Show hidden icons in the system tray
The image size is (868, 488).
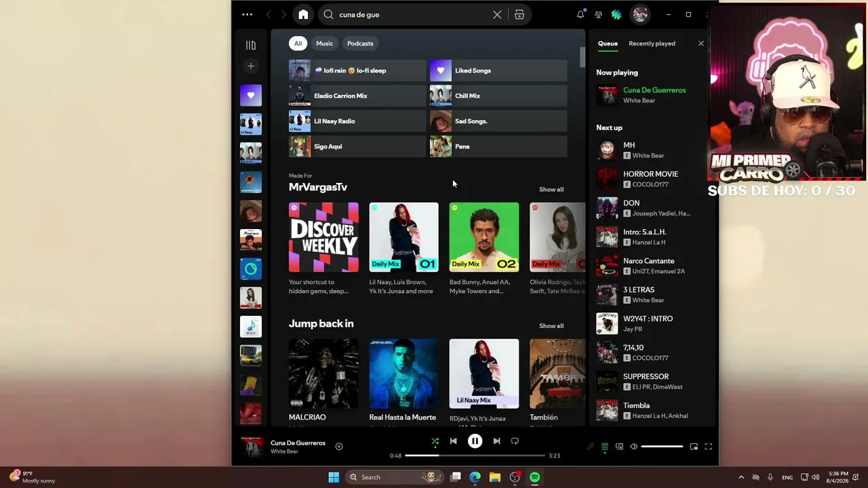[741, 477]
